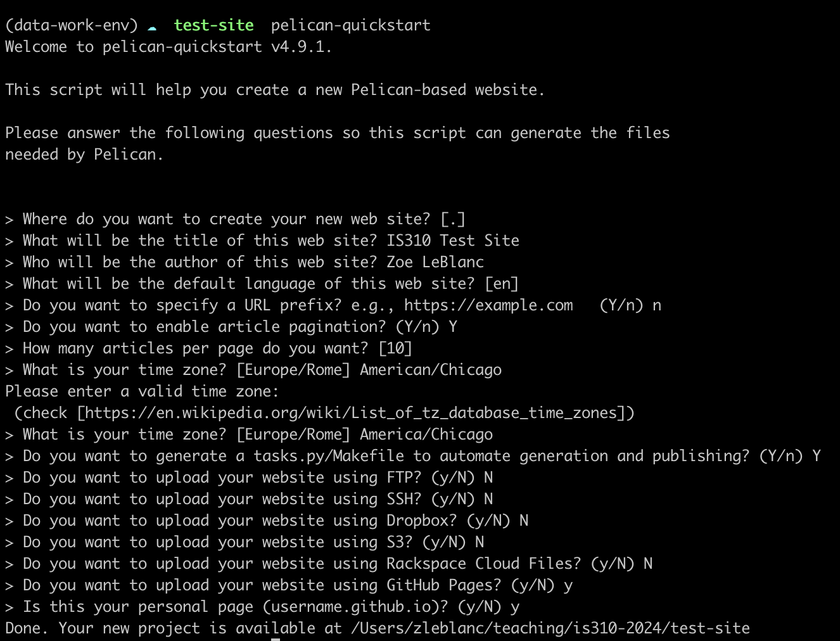The image size is (840, 641).
Task: Click the corrected 'America/Chicago' time zone entry
Action: (426, 435)
